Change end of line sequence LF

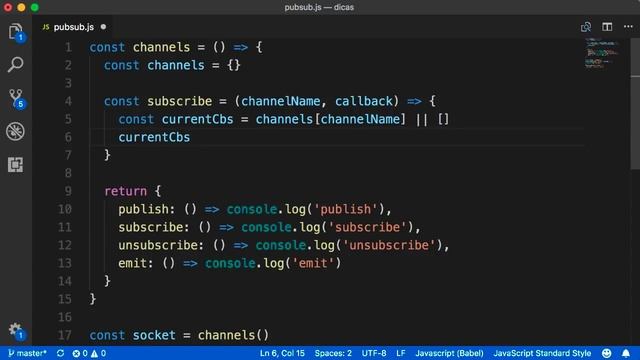tap(401, 353)
